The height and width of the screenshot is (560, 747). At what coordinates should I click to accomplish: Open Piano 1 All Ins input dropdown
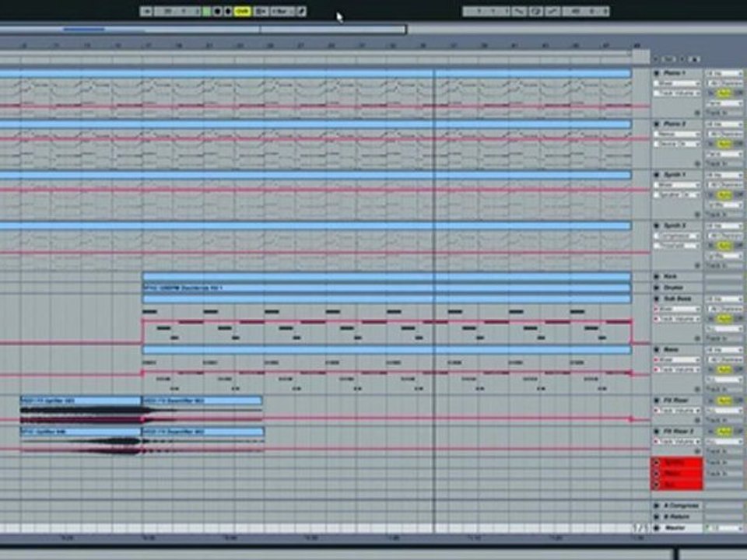point(724,74)
